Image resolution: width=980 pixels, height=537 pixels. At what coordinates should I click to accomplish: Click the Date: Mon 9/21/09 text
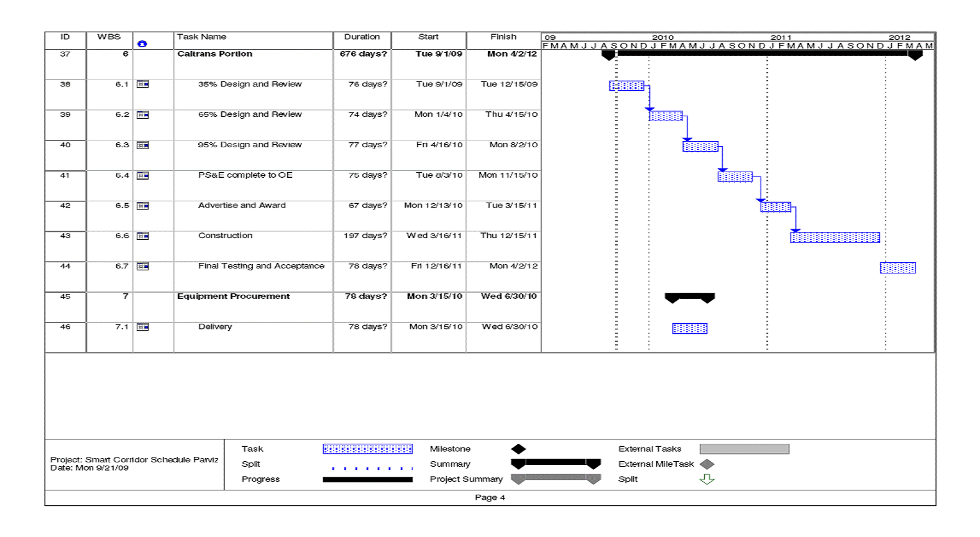tap(89, 468)
